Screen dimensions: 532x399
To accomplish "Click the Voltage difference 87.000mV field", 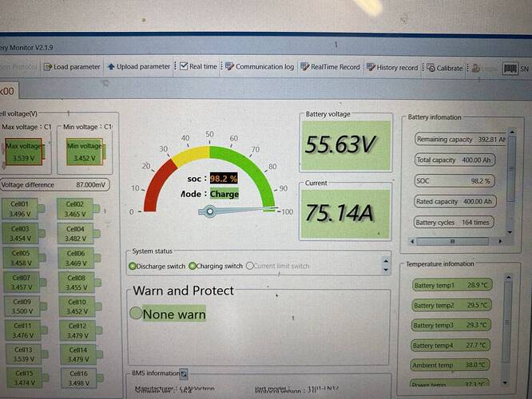I will tap(54, 185).
